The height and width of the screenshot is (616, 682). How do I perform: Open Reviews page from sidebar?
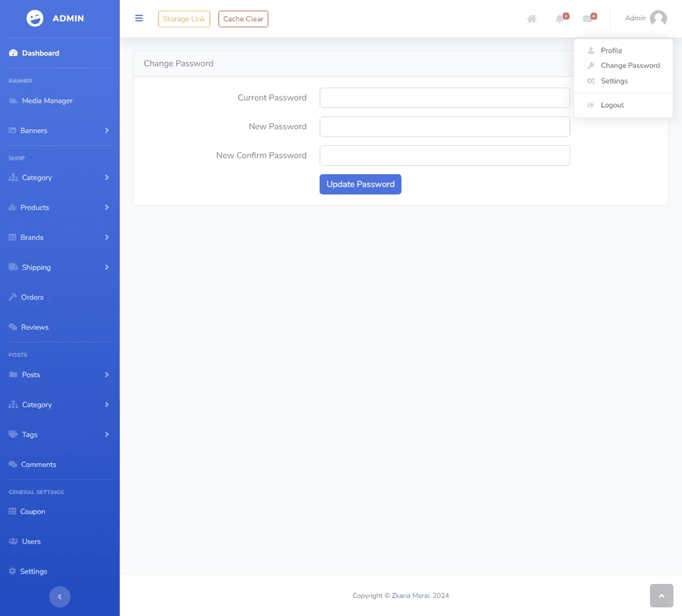click(35, 327)
